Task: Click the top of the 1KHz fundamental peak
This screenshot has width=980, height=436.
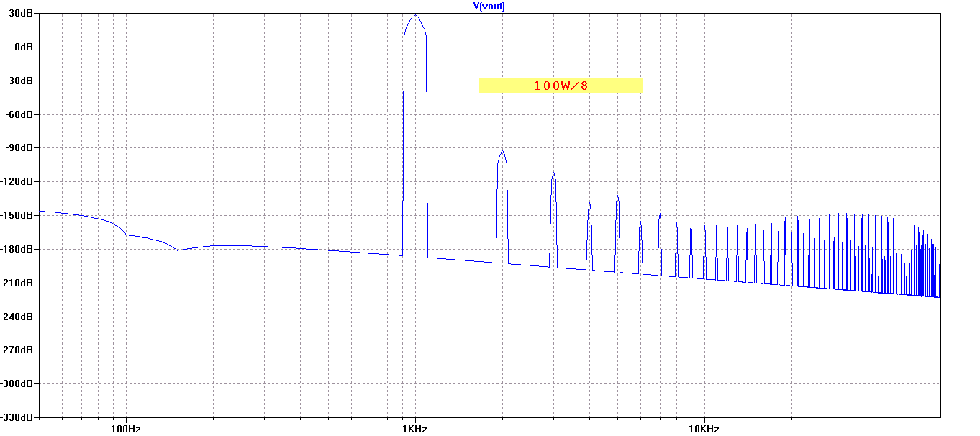Action: [x=415, y=16]
